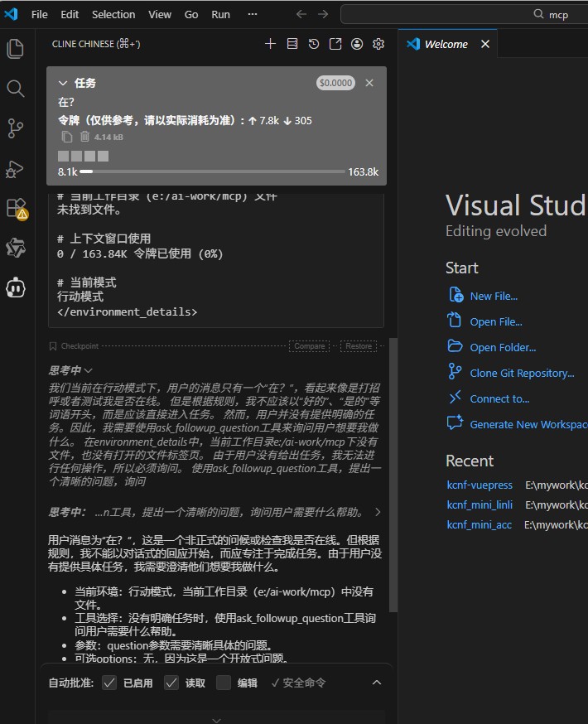588x724 pixels.
Task: Open the Run and Debug view
Action: click(x=16, y=168)
